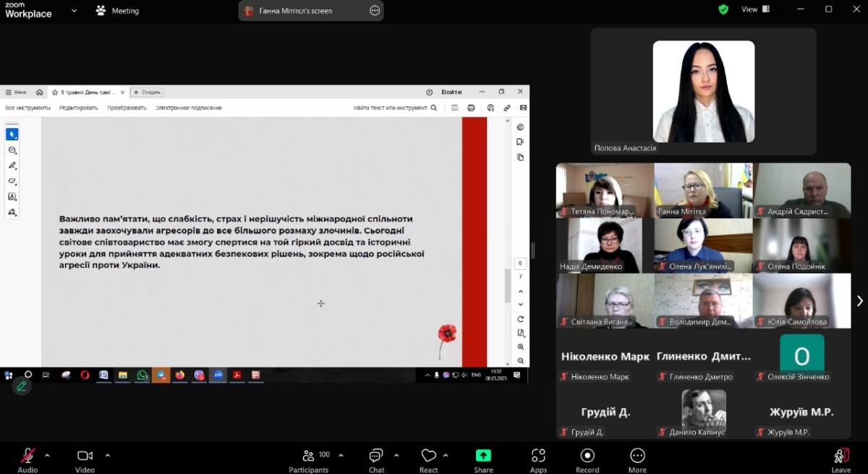
Task: Click the Войти sign-in button
Action: (x=451, y=92)
